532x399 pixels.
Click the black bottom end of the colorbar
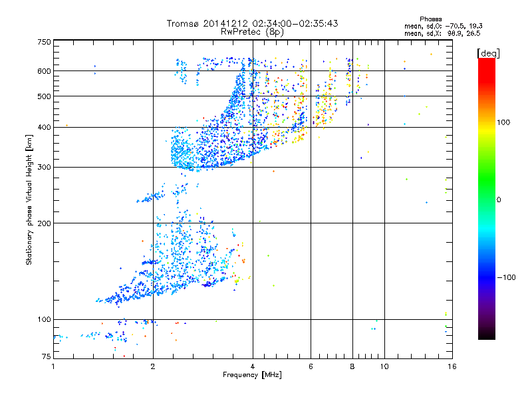(487, 335)
